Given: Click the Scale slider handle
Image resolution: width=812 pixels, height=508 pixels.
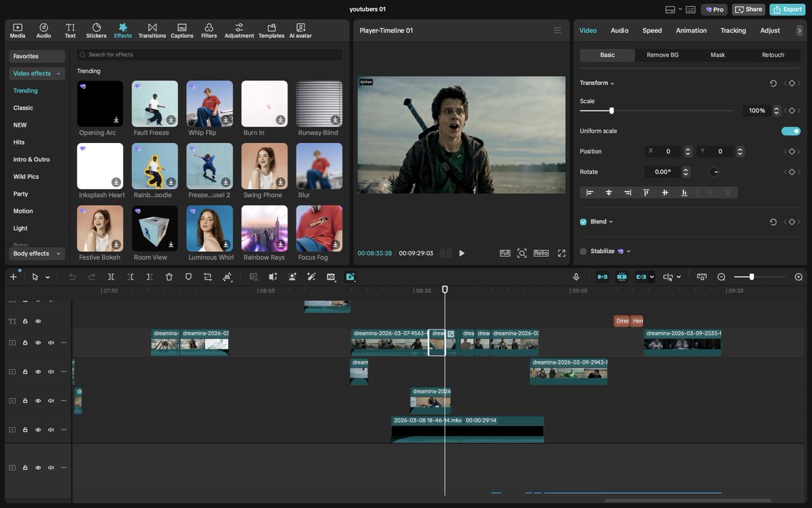Looking at the screenshot, I should coord(612,110).
